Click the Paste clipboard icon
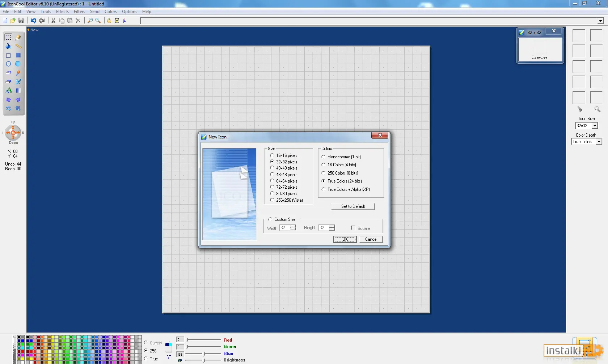Viewport: 608px width, 364px height. pyautogui.click(x=70, y=21)
